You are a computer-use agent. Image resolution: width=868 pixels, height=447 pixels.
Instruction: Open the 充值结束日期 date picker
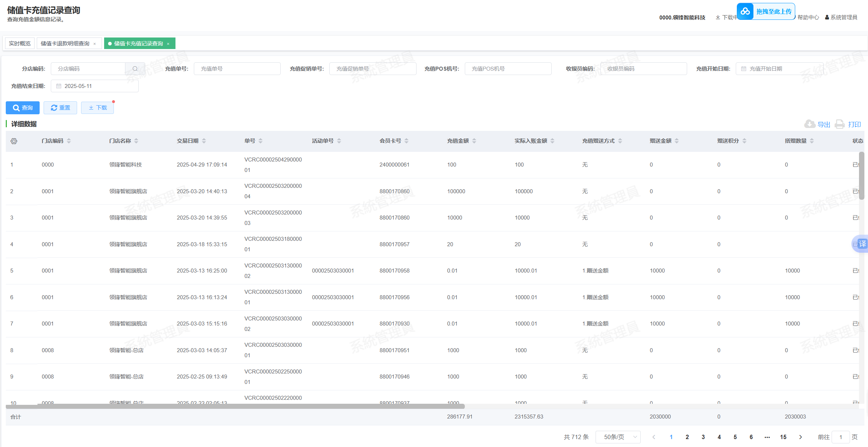pos(94,86)
